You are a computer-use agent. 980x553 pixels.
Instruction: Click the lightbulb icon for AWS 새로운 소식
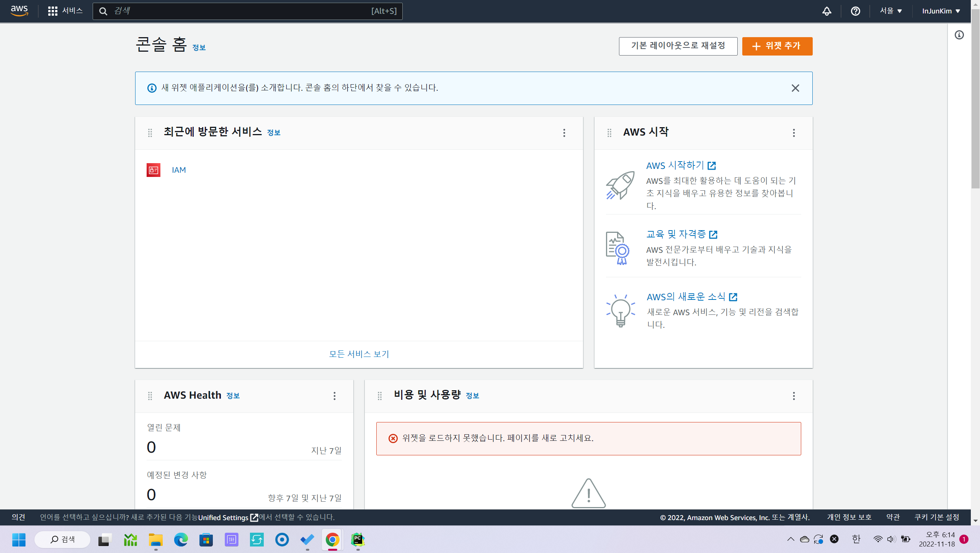621,311
